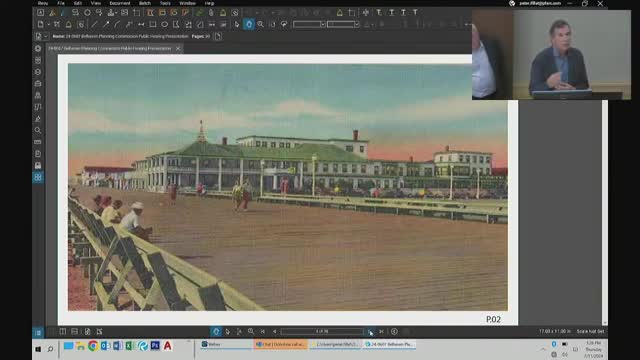The width and height of the screenshot is (640, 360).
Task: Go to the next page
Action: (x=370, y=332)
